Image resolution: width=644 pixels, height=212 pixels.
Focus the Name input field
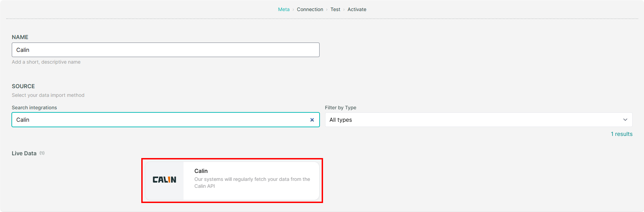point(166,50)
